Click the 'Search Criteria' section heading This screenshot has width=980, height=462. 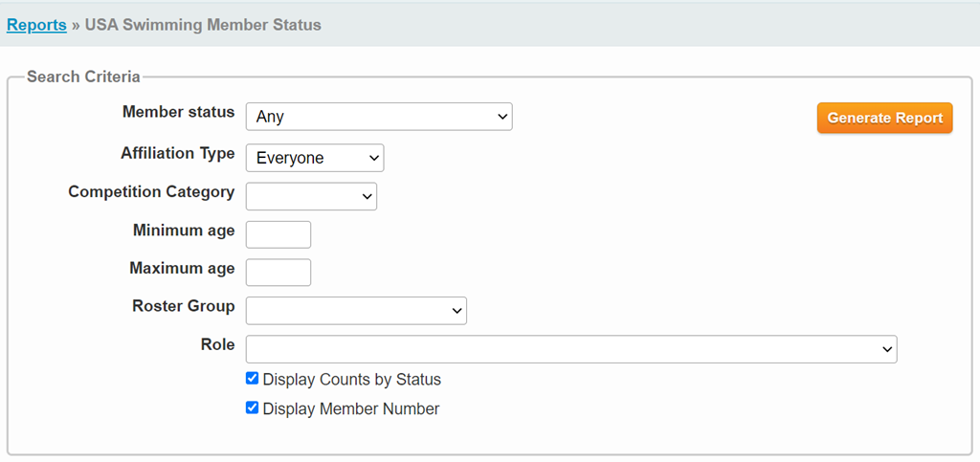click(83, 77)
